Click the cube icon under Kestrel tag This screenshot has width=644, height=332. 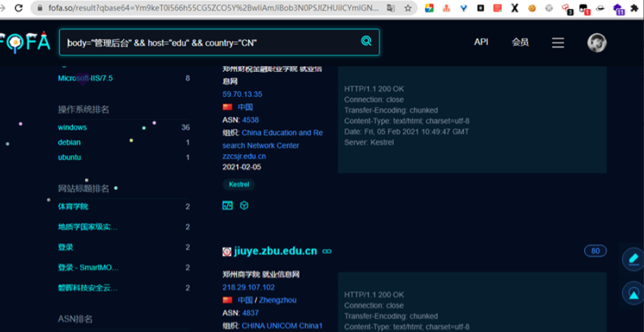[x=245, y=205]
